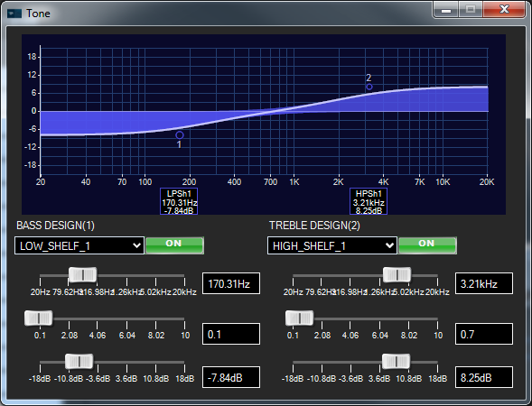Click the -18dB tick on treble gain slider
Screen dimensions: 532x406
pyautogui.click(x=293, y=379)
